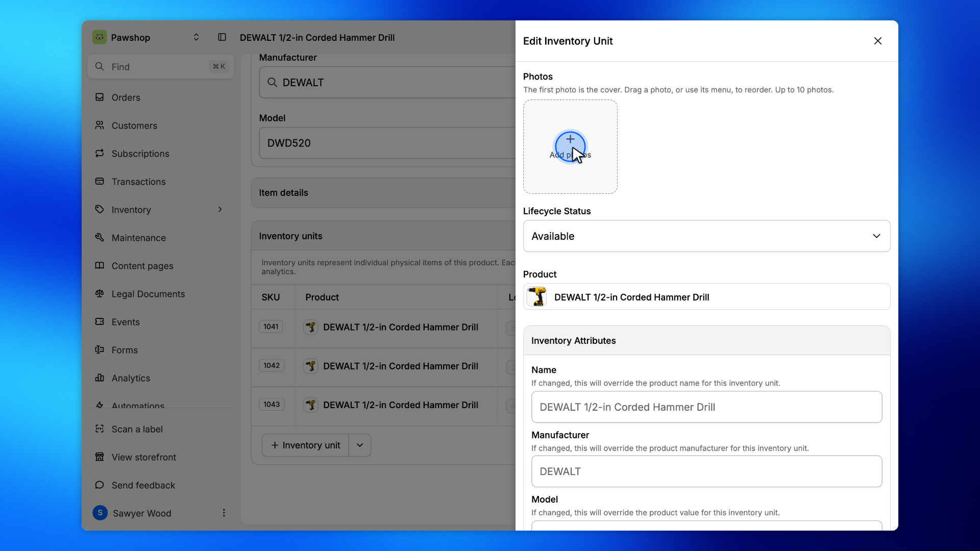Viewport: 980px width, 551px height.
Task: Open dropdown arrow beside Inventory unit button
Action: [x=360, y=445]
